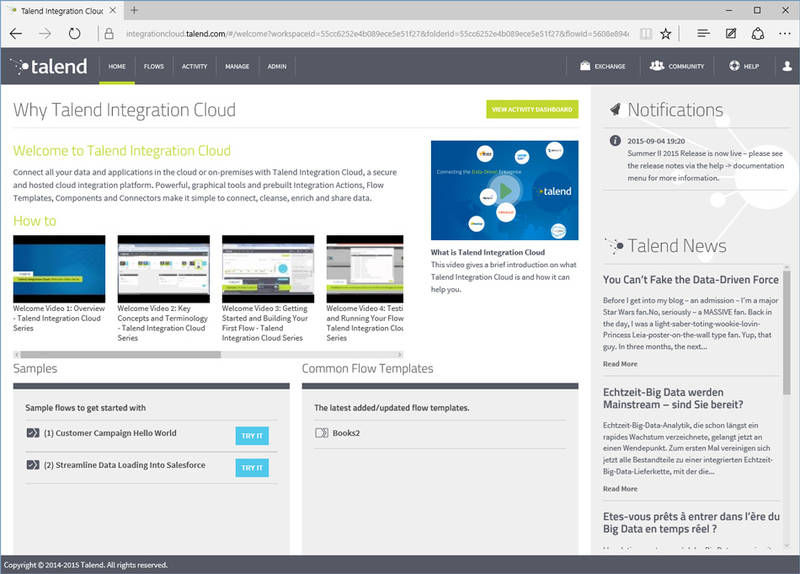Open a new browser tab
The width and height of the screenshot is (800, 574).
tap(134, 10)
